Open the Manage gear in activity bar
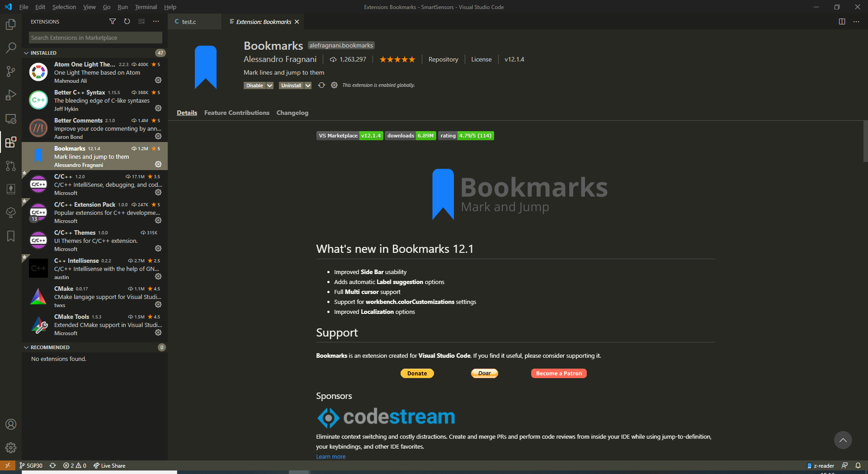868x474 pixels. (11, 448)
